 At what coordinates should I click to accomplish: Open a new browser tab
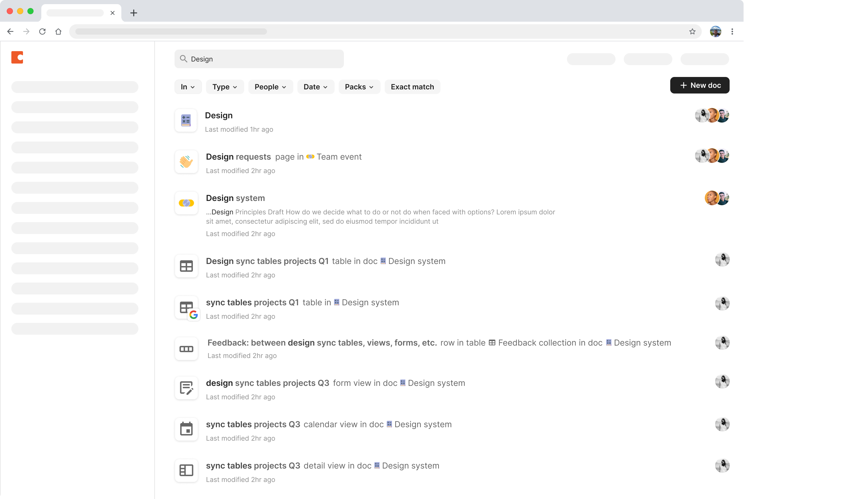133,13
